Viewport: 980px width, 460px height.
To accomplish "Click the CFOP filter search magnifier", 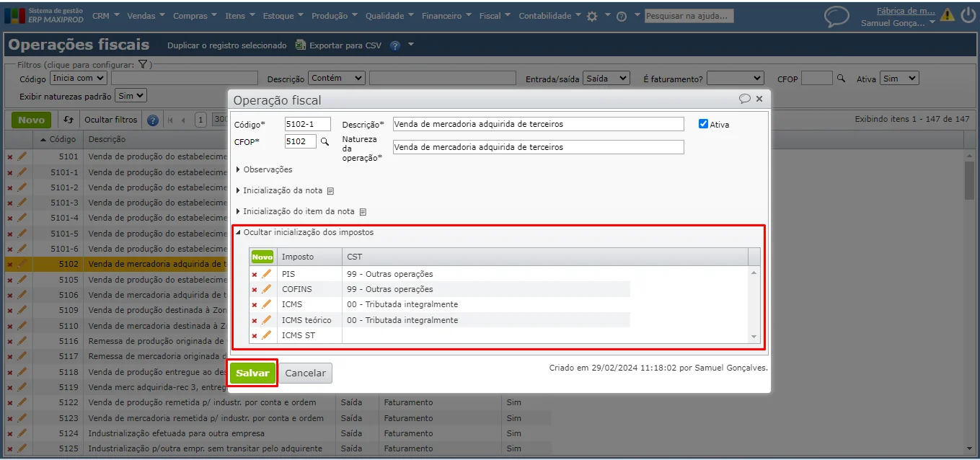I will coord(841,78).
